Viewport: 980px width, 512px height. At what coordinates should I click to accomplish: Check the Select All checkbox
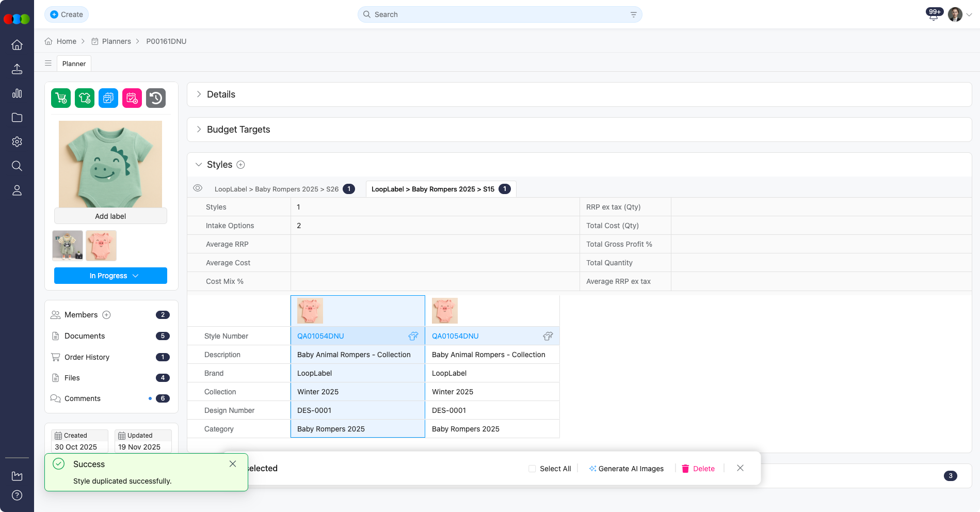[532, 469]
